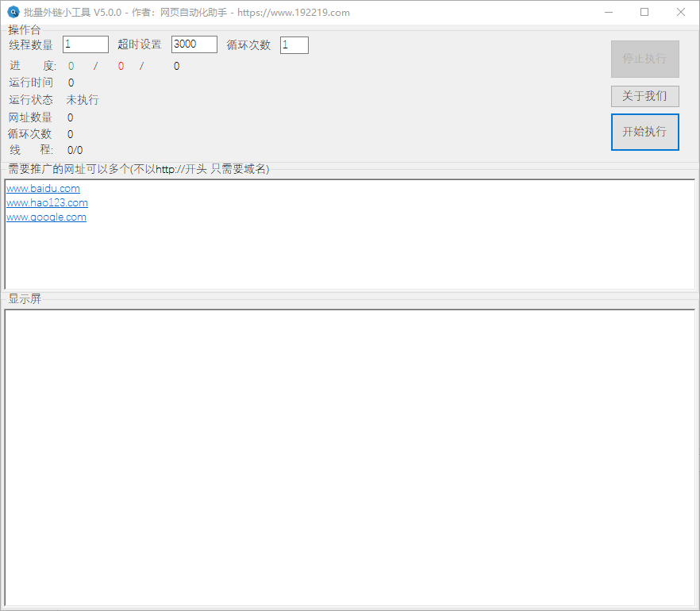
Task: Click the app icon in the title bar
Action: pos(13,12)
